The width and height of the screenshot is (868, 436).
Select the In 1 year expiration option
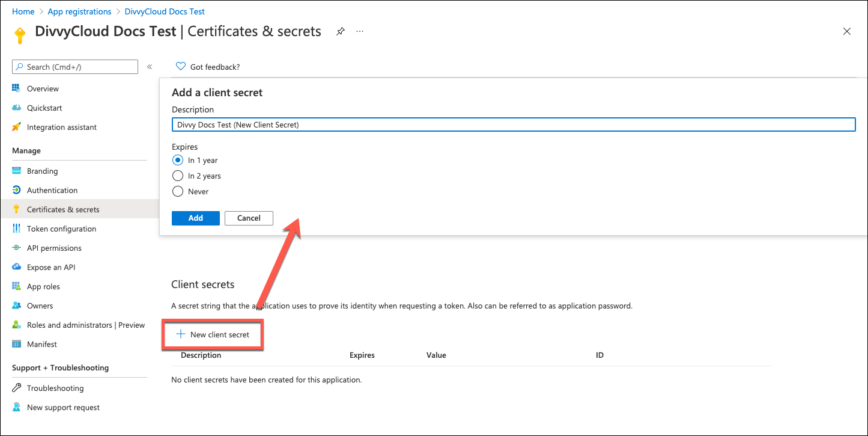tap(177, 160)
